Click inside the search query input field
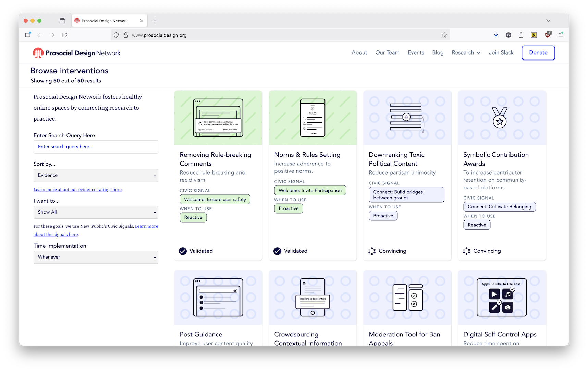 point(96,147)
